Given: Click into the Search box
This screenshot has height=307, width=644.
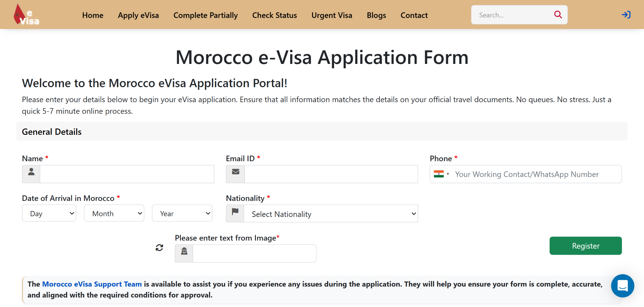Looking at the screenshot, I should point(513,15).
